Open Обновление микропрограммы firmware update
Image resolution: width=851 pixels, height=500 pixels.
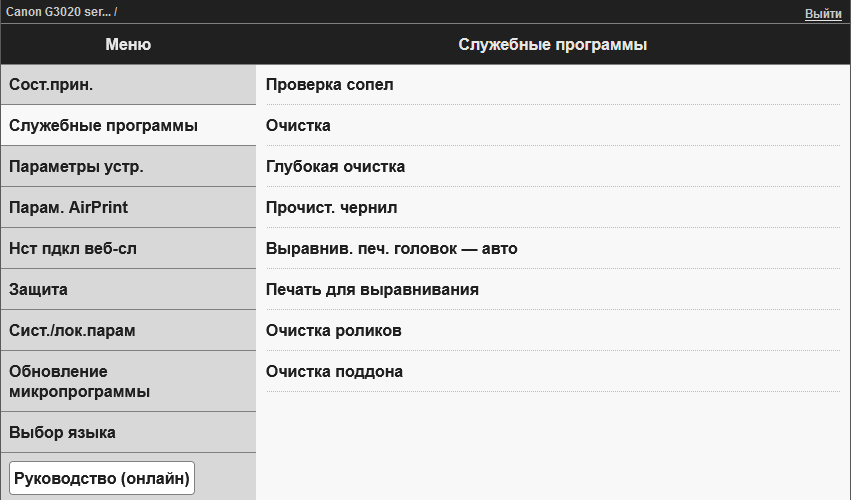click(128, 381)
